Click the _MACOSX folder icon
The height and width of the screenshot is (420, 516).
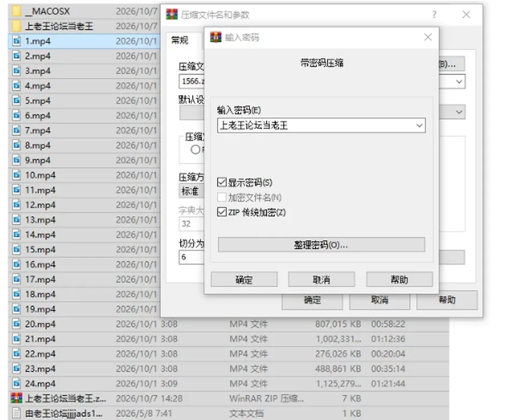point(17,11)
